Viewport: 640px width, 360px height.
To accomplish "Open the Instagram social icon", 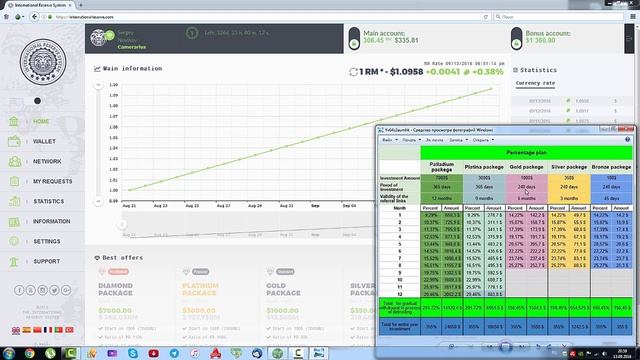I will (x=42, y=290).
